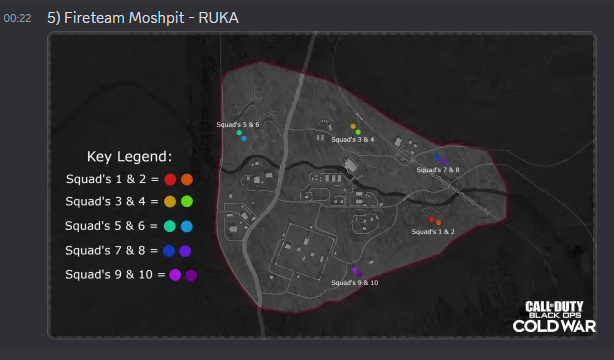Viewport: 614px width, 360px height.
Task: Click the Call of Duty Cold War logo
Action: point(554,317)
